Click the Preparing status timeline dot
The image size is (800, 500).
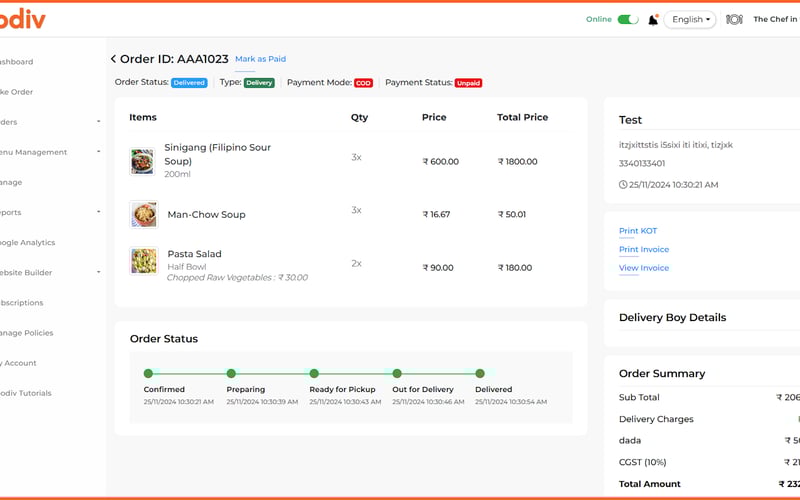231,373
